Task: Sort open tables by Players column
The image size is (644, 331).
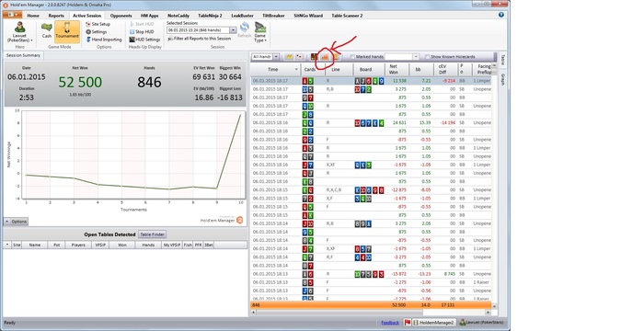Action: (x=78, y=245)
